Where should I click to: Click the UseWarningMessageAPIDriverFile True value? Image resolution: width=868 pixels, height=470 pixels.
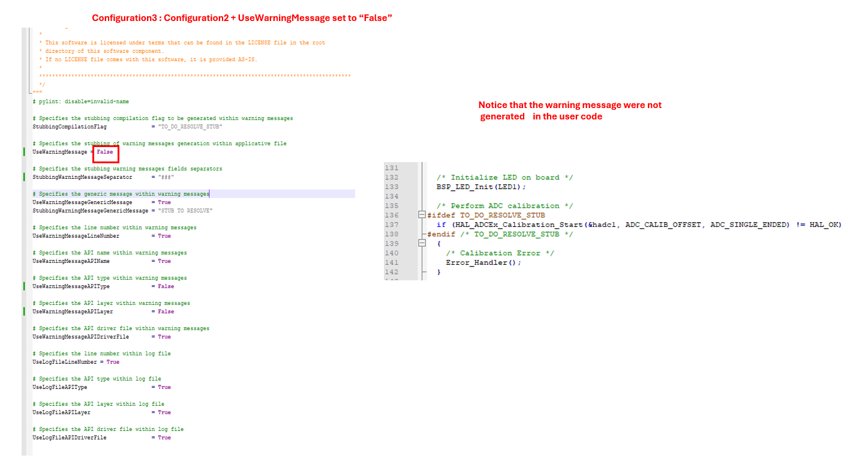(x=164, y=337)
